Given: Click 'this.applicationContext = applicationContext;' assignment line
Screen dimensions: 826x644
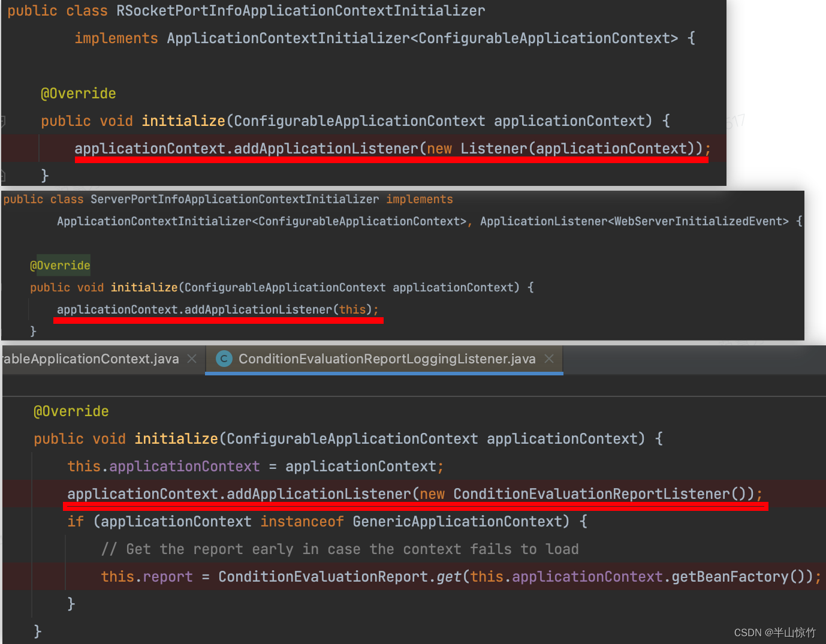Looking at the screenshot, I should pos(256,466).
